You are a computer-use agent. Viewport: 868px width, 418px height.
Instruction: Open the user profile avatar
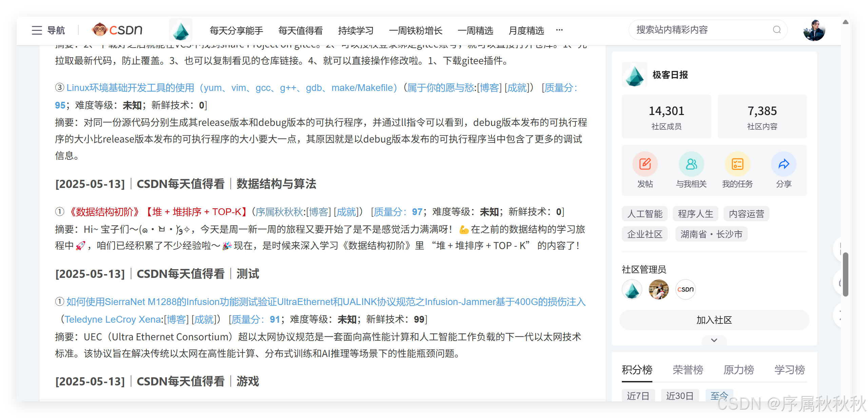[x=814, y=30]
